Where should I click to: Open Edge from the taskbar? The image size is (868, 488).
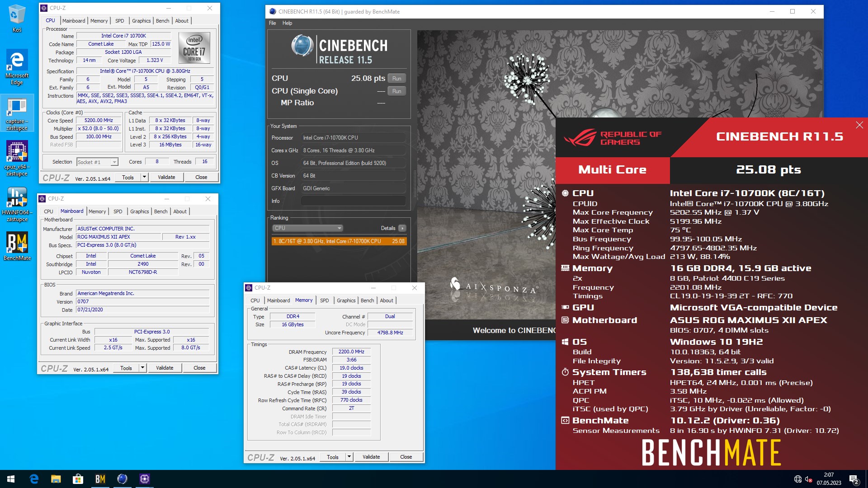(34, 479)
